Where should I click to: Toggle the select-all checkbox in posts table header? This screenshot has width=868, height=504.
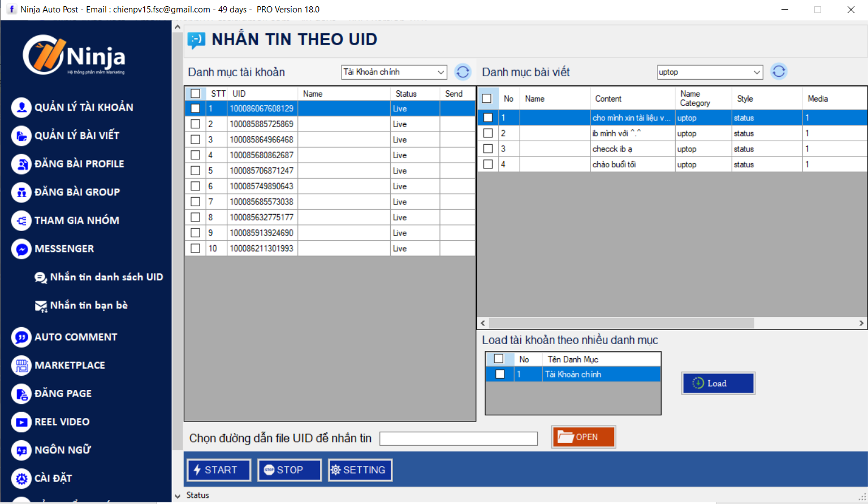tap(486, 98)
